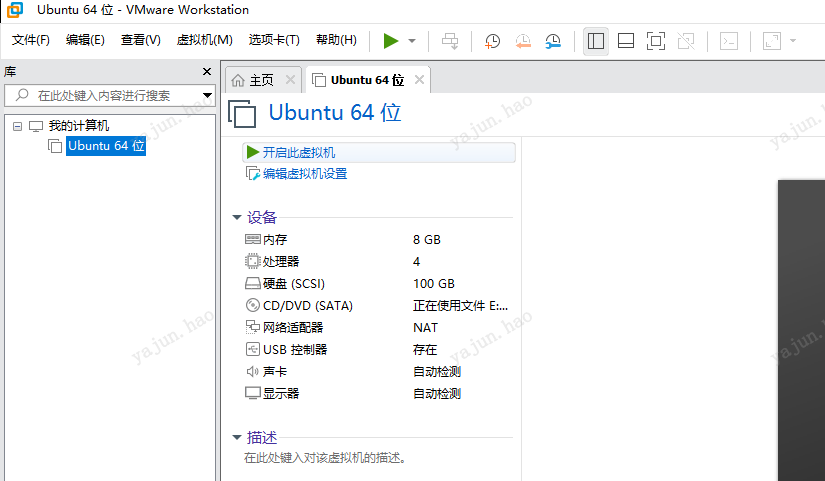This screenshot has height=481, width=825.
Task: Click the CD/DVD disc icon
Action: (x=253, y=305)
